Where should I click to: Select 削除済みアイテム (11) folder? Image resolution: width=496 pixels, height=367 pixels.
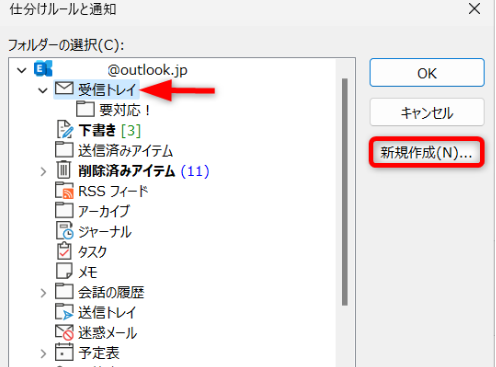pos(144,171)
